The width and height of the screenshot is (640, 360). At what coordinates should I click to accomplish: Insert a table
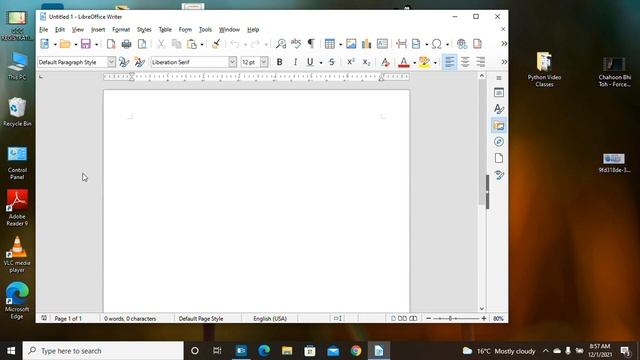[330, 44]
